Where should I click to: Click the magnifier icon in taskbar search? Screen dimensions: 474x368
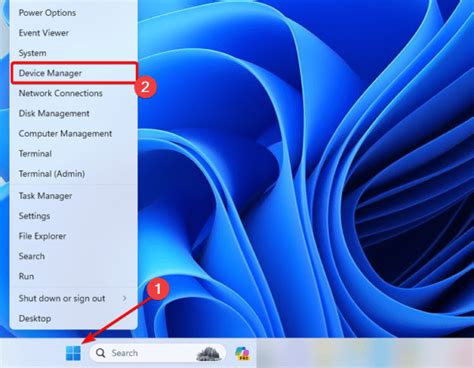[x=100, y=353]
